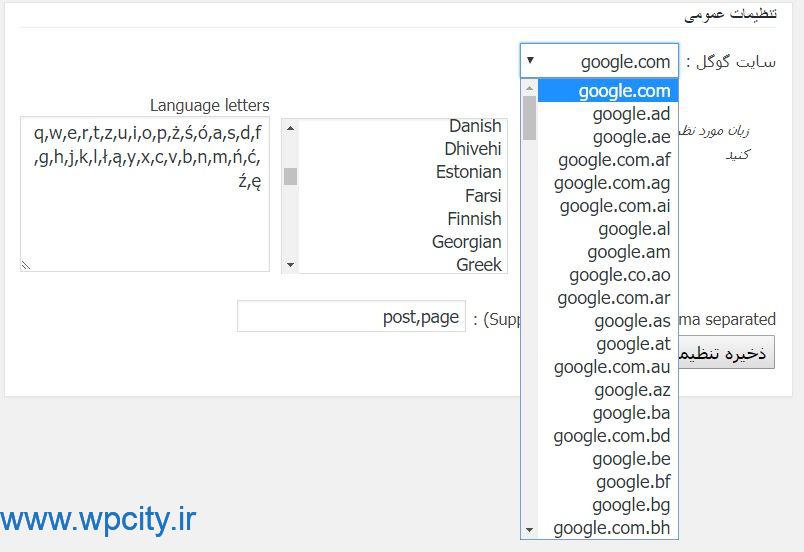
Task: Choose google.ae from the list
Action: click(x=608, y=137)
